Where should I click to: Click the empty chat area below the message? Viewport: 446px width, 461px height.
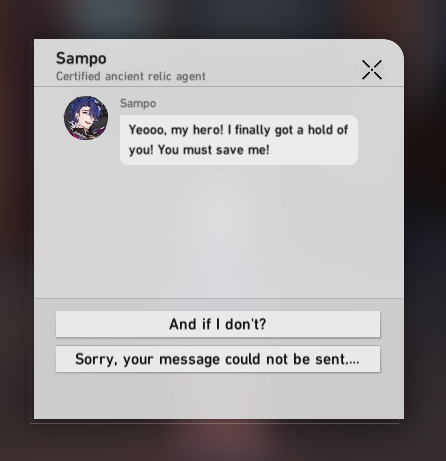coord(219,232)
